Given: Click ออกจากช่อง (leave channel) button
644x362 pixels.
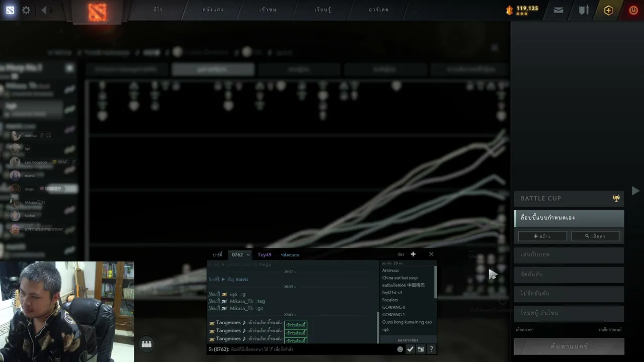Looking at the screenshot, I should tap(408, 340).
